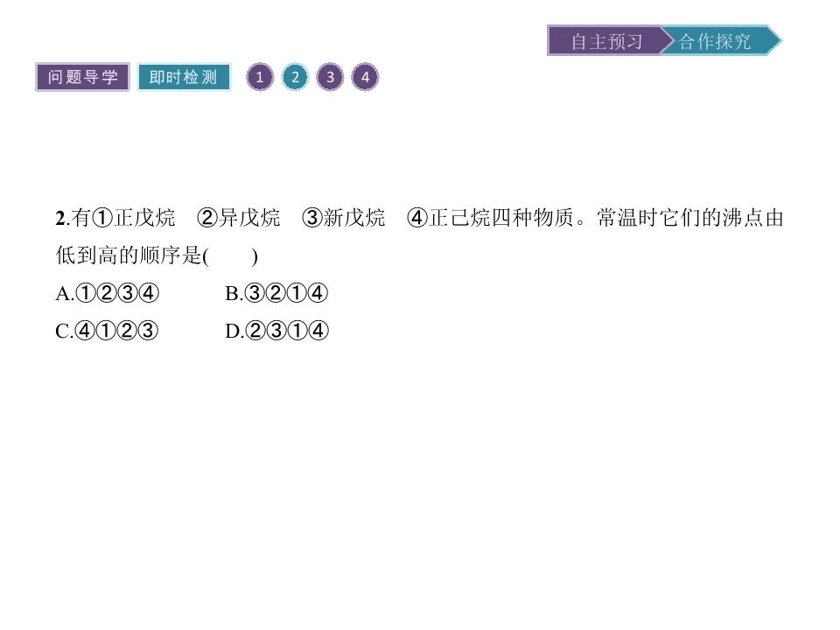This screenshot has height=630, width=840.
Task: Open the 自主预习 navigation arrow
Action: (605, 41)
